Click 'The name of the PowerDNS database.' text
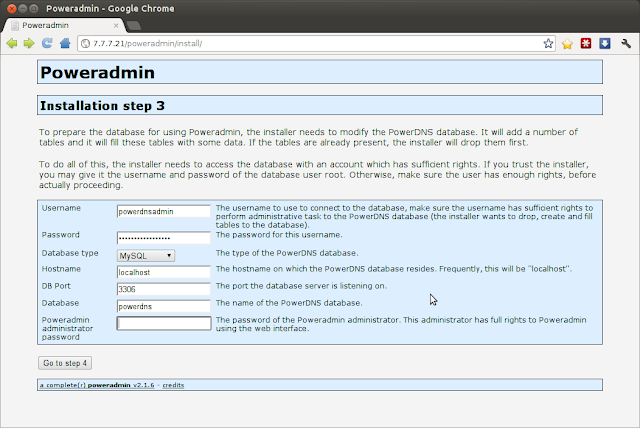Screen dimensions: 640x428 [289, 303]
